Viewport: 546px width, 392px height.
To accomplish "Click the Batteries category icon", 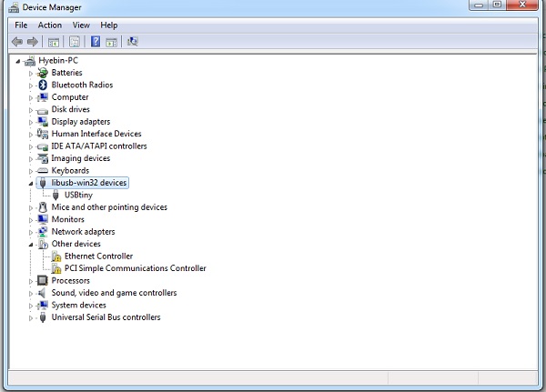I will point(43,73).
